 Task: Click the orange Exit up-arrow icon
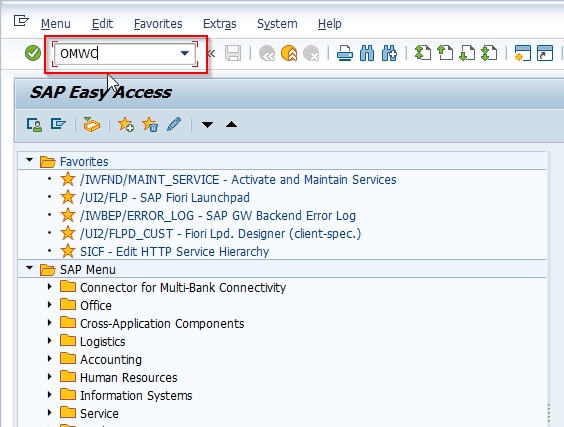[289, 53]
